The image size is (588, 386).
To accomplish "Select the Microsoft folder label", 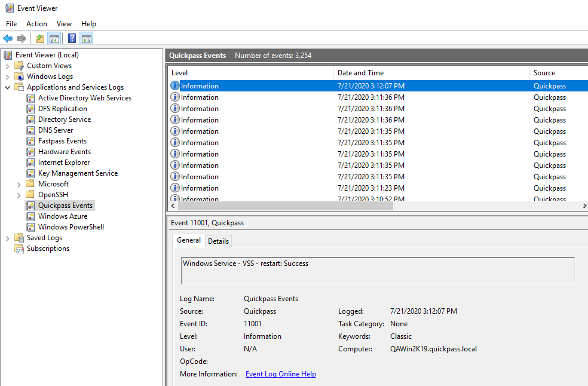I will [x=53, y=184].
